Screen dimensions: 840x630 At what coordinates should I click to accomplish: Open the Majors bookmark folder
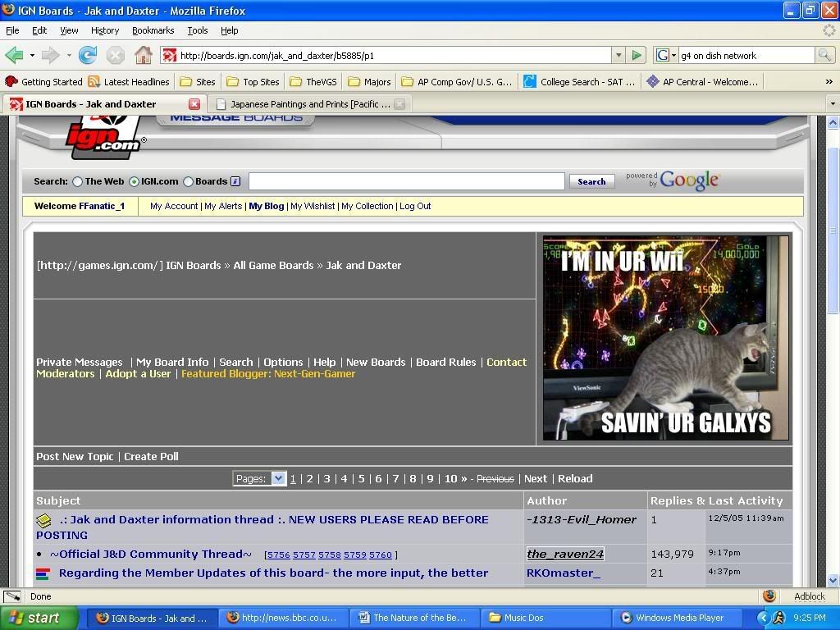pos(370,82)
